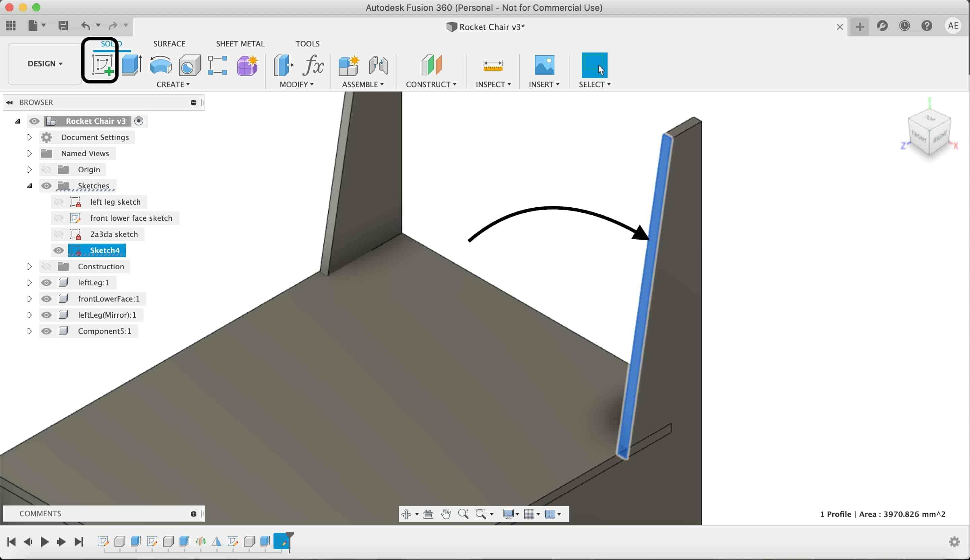Screen dimensions: 970x560
Task: Select the Insert Image tool
Action: pos(544,65)
